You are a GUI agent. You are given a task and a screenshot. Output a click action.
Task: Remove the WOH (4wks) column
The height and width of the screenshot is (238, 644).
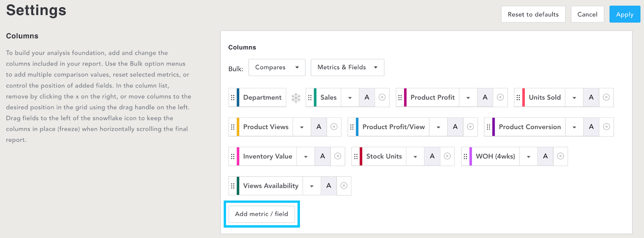(560, 156)
